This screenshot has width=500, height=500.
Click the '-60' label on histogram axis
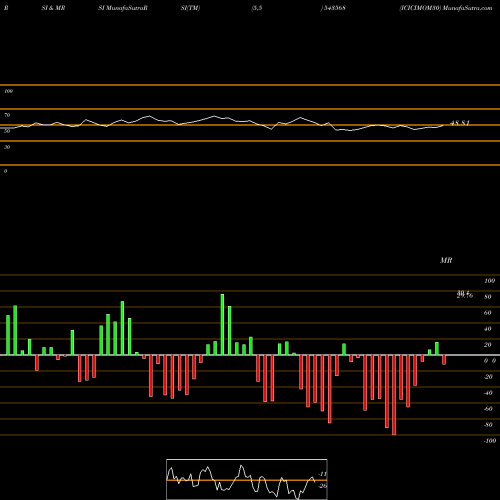488,409
